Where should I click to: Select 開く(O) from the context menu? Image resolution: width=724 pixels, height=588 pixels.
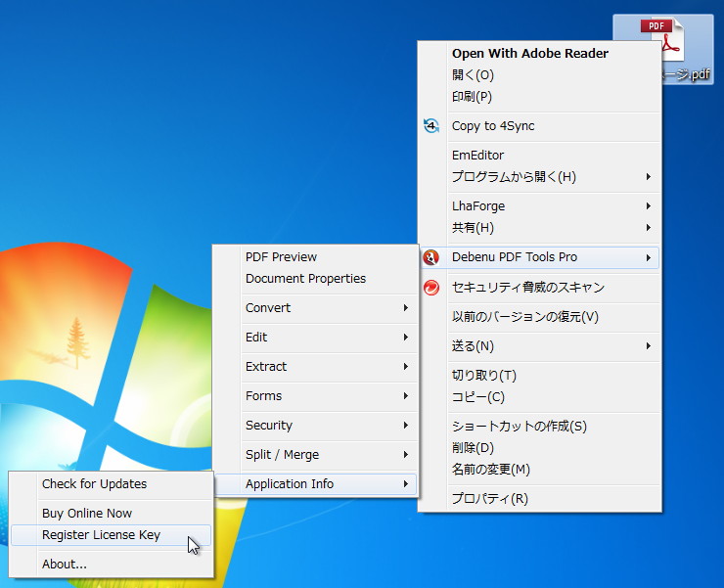(x=539, y=74)
